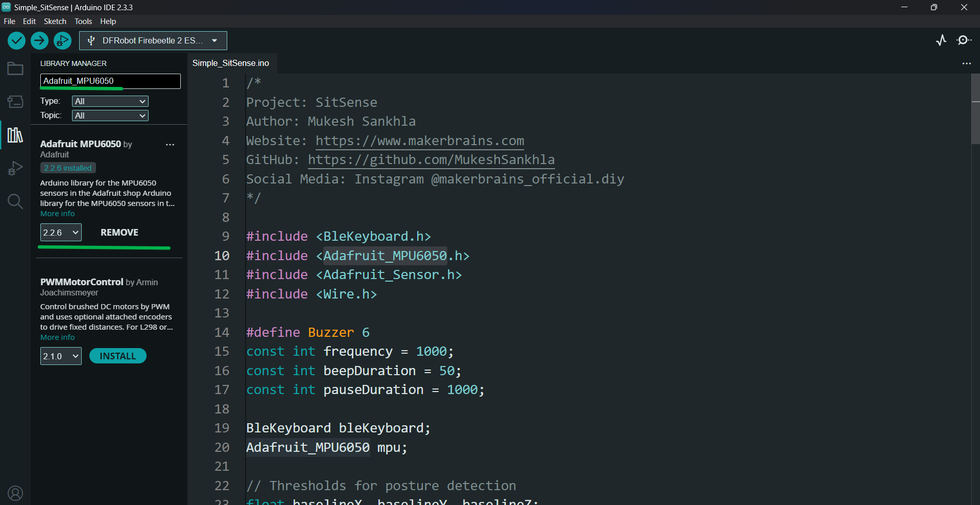
Task: Open the github.com/MukeshSankhla link
Action: (431, 159)
